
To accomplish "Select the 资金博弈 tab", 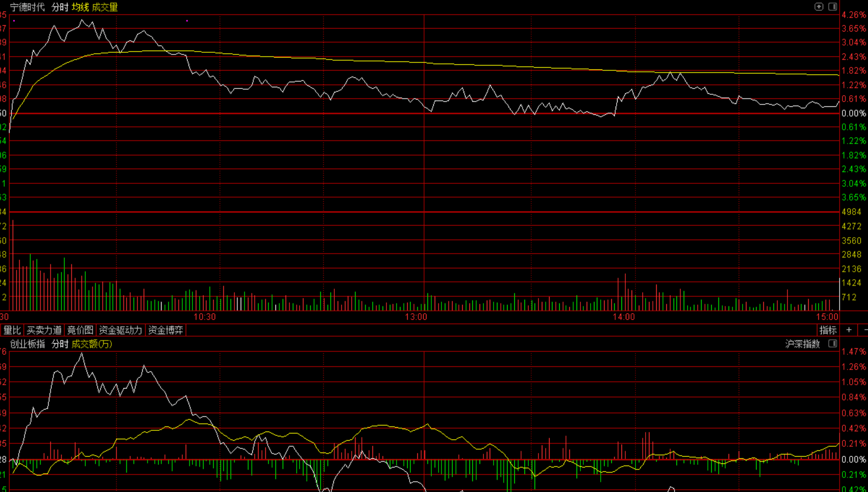I will click(x=165, y=330).
